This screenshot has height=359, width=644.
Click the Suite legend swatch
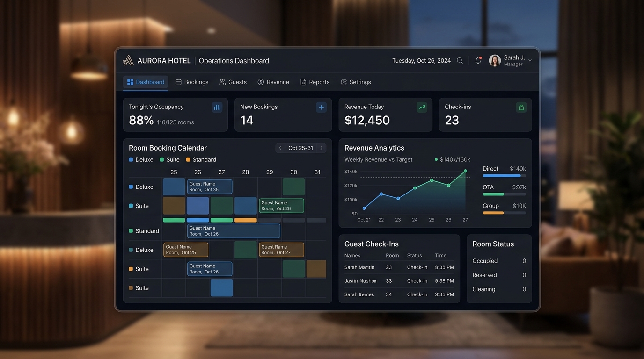tap(162, 159)
